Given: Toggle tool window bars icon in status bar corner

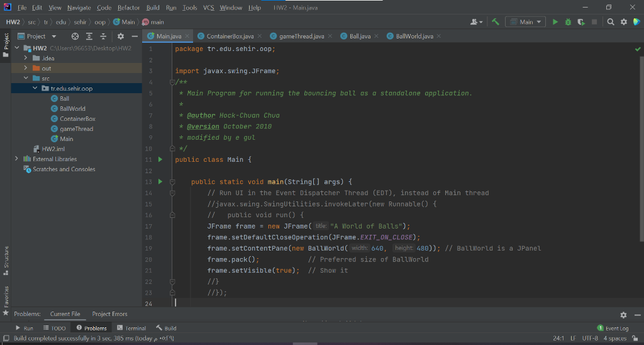Looking at the screenshot, I should point(6,339).
